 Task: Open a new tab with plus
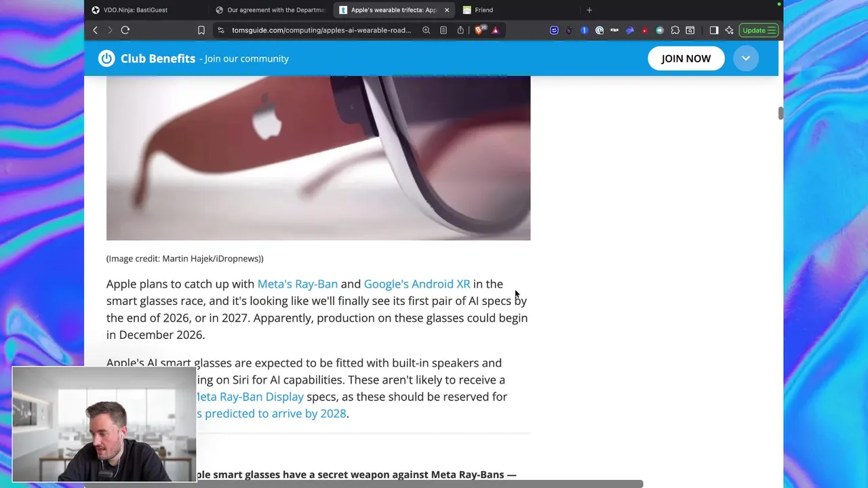(589, 10)
